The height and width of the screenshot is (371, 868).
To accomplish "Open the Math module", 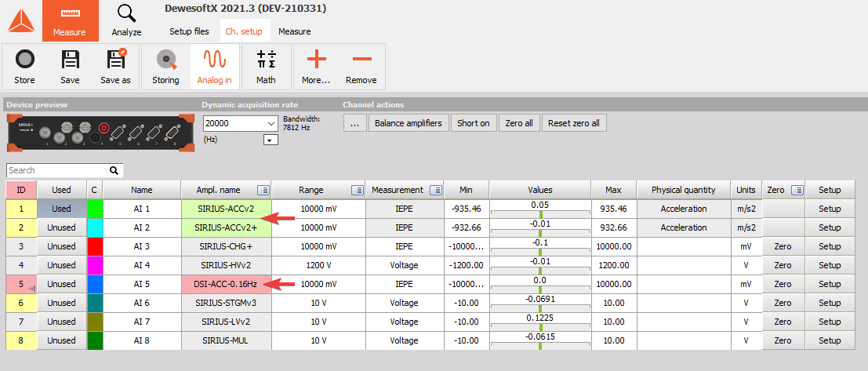I will coord(267,67).
